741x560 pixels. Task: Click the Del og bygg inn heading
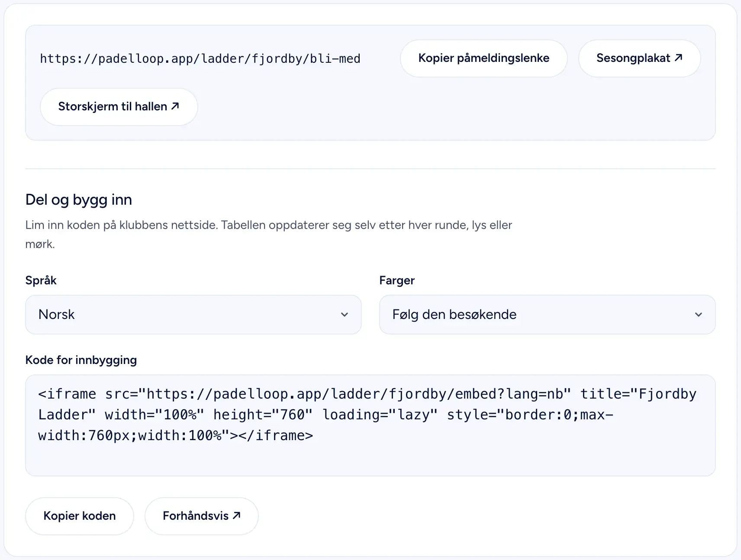(x=79, y=200)
